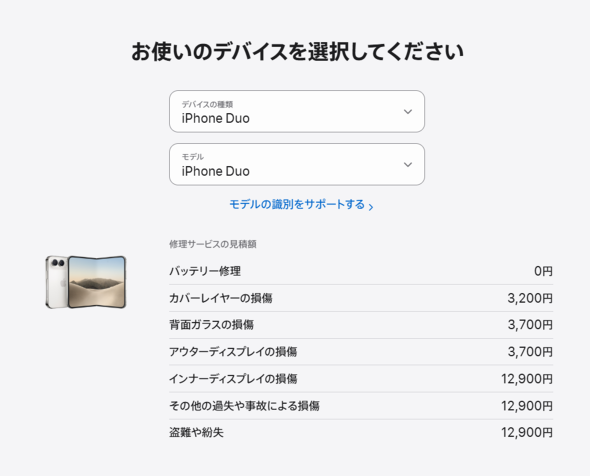Click chevron arrow in デバイスの種類 field
Viewport: 590px width, 476px height.
(408, 112)
